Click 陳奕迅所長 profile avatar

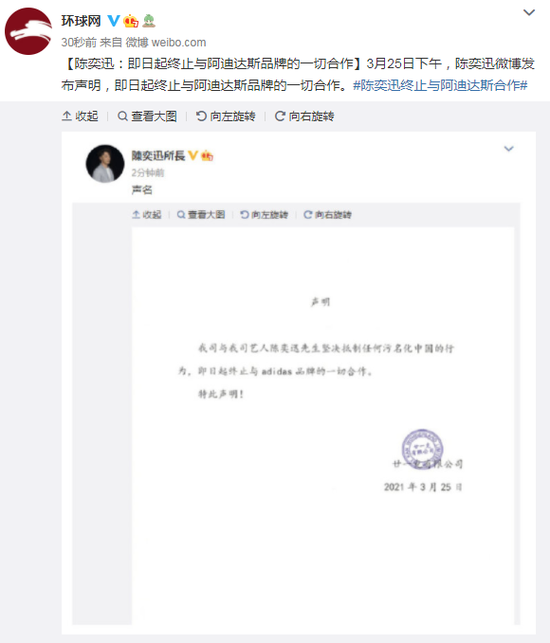pyautogui.click(x=105, y=164)
